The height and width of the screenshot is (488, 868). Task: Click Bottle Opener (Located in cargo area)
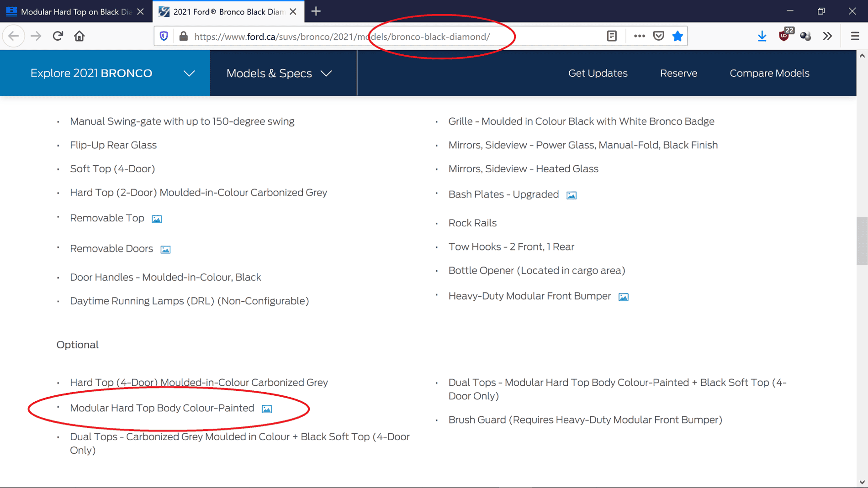click(x=537, y=271)
